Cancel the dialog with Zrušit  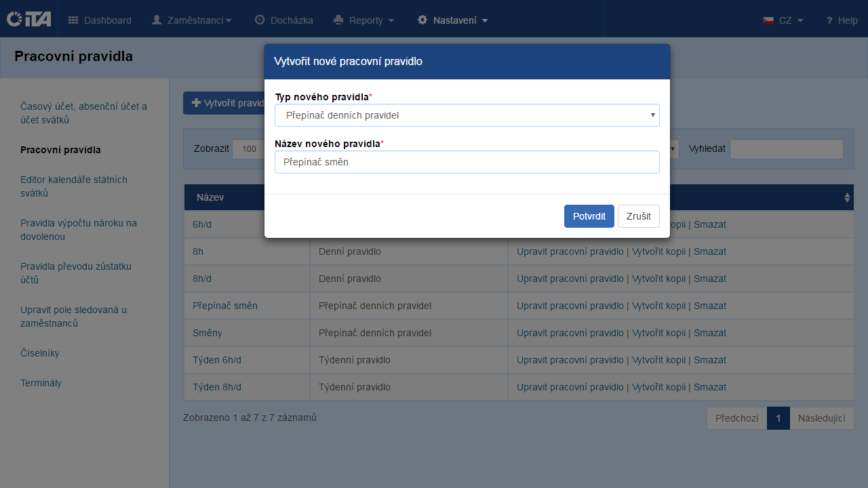point(638,216)
